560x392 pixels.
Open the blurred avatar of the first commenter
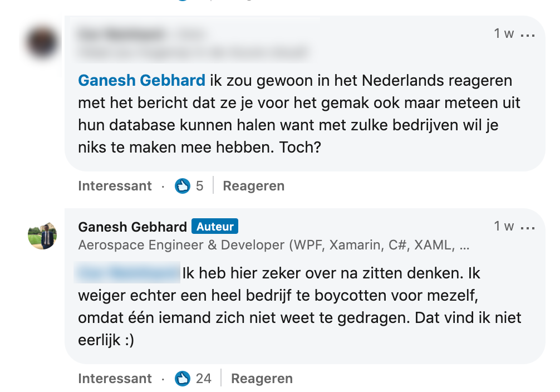click(42, 42)
